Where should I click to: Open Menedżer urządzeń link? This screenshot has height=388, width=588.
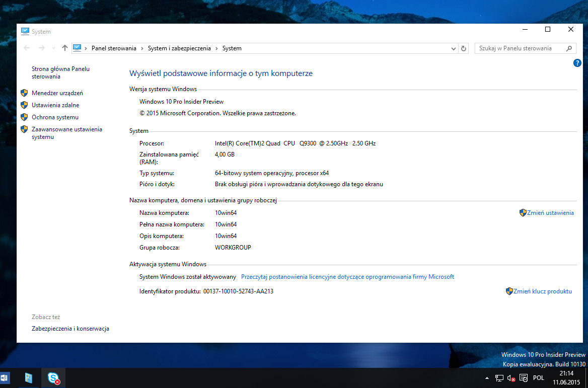pos(57,93)
